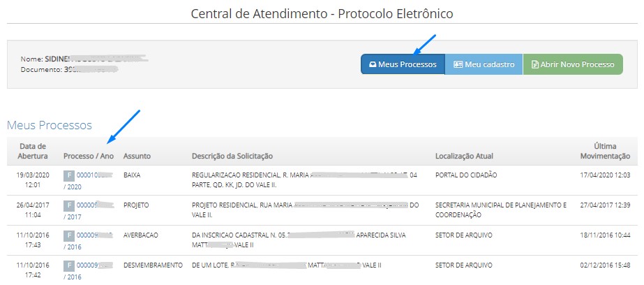Click the Descrição da Solicitação column header
Image resolution: width=644 pixels, height=285 pixels.
click(x=232, y=155)
